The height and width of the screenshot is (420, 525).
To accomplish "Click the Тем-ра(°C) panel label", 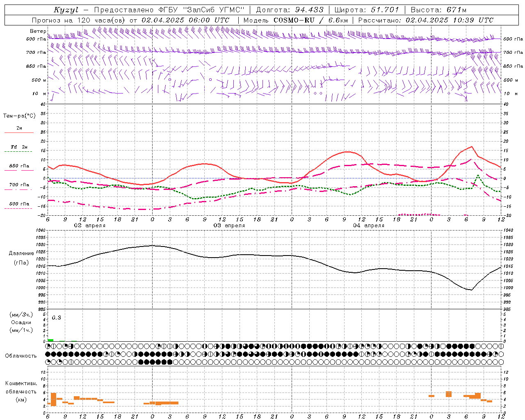I will coord(19,116).
